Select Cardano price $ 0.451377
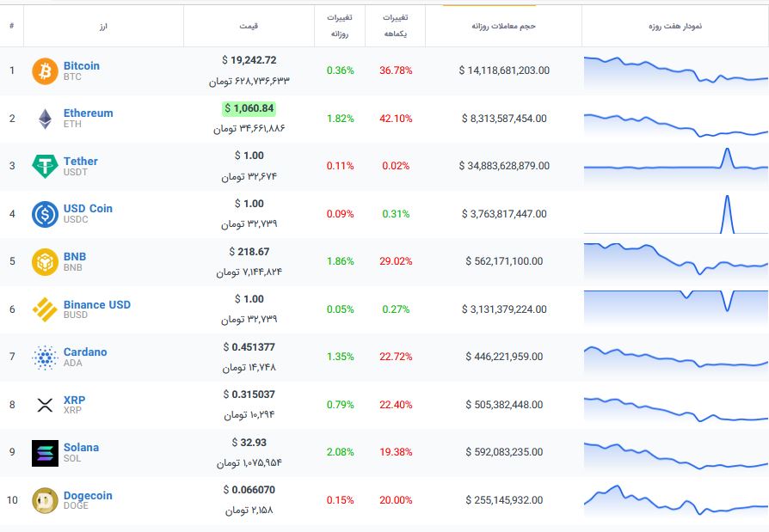Image resolution: width=769 pixels, height=532 pixels. point(249,347)
